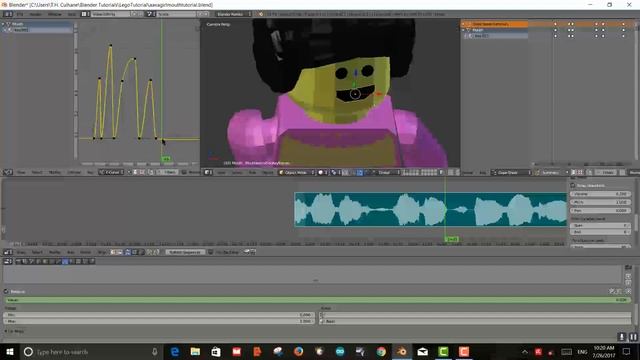
Task: Open the Sequencer editor type selector icon
Action: click(x=8, y=252)
